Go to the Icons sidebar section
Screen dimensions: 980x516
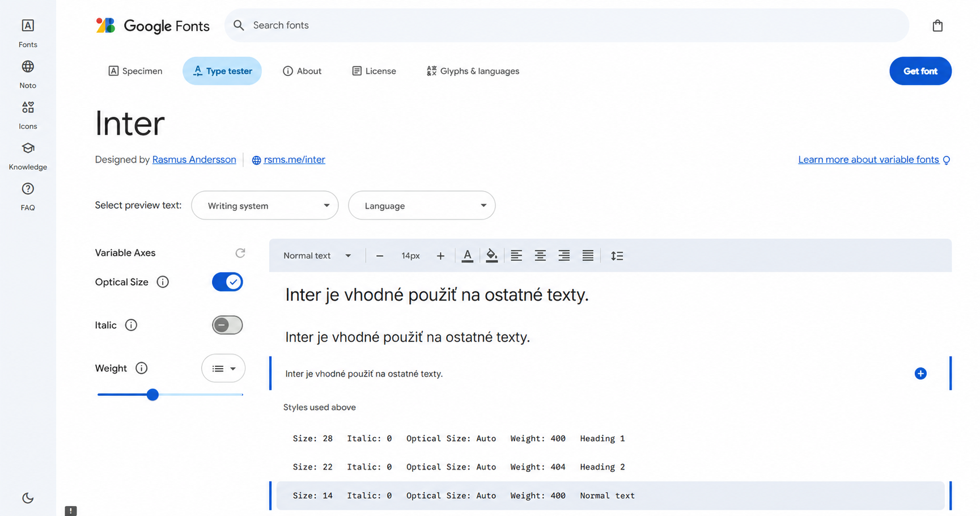(x=28, y=115)
